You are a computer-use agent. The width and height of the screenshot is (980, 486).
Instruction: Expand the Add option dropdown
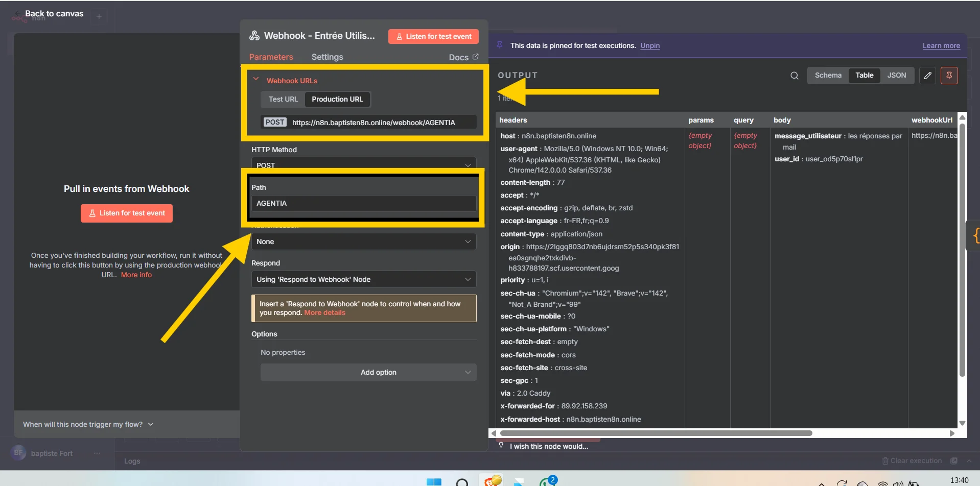click(368, 372)
